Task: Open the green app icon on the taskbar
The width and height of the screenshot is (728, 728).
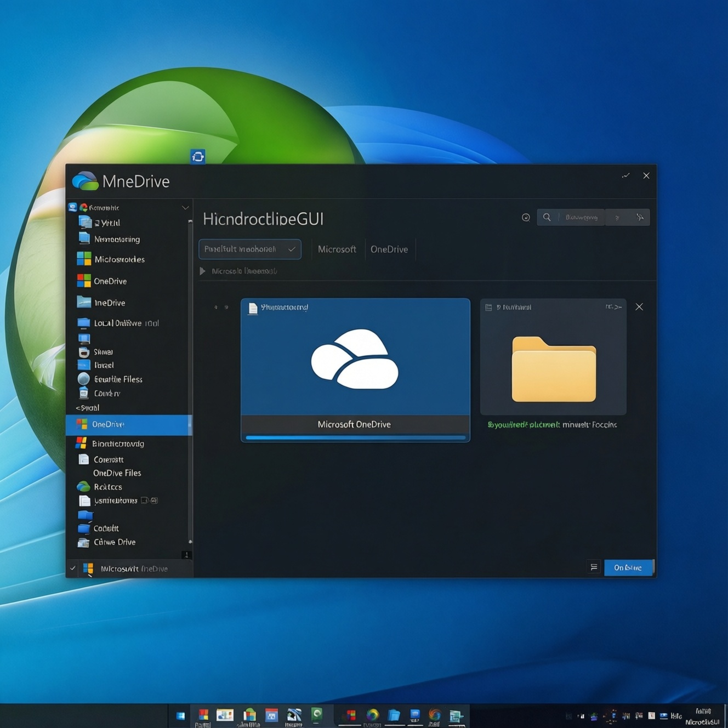Action: tap(317, 714)
